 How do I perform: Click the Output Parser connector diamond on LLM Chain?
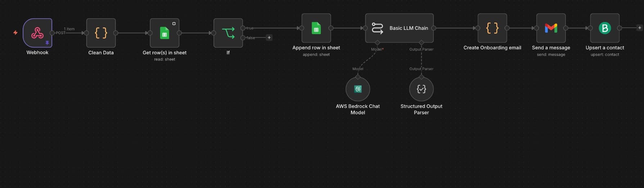coord(422,43)
